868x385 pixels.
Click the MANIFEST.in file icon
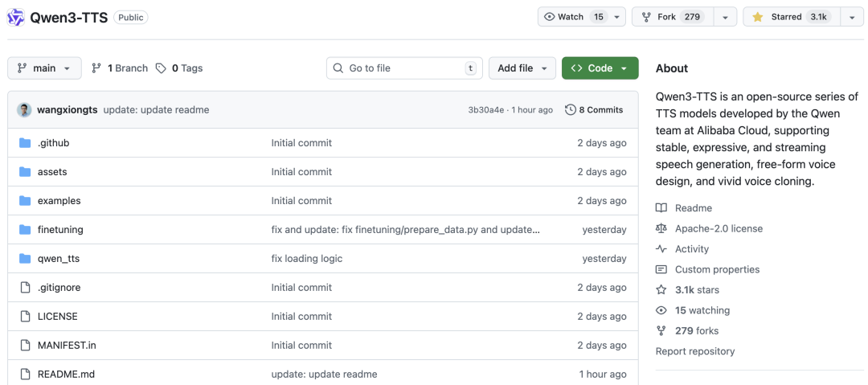(x=24, y=345)
